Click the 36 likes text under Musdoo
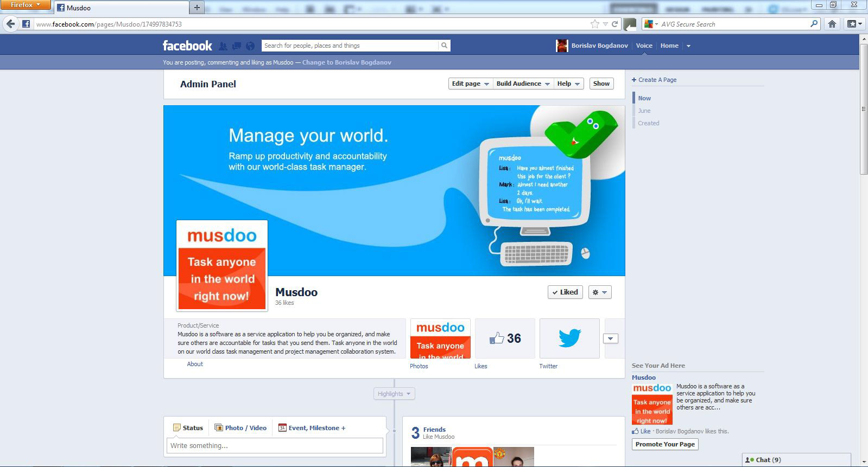Viewport: 868px width, 467px height. pyautogui.click(x=284, y=303)
